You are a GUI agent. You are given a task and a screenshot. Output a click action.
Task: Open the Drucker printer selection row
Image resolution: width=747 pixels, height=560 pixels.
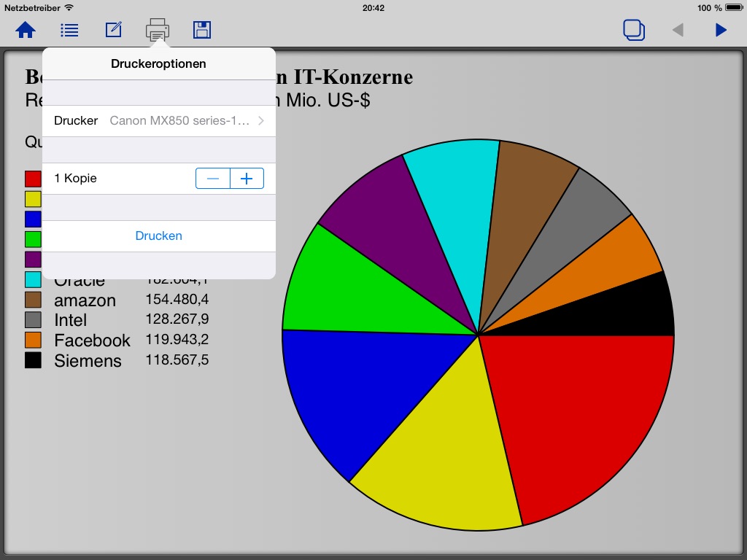click(x=158, y=121)
